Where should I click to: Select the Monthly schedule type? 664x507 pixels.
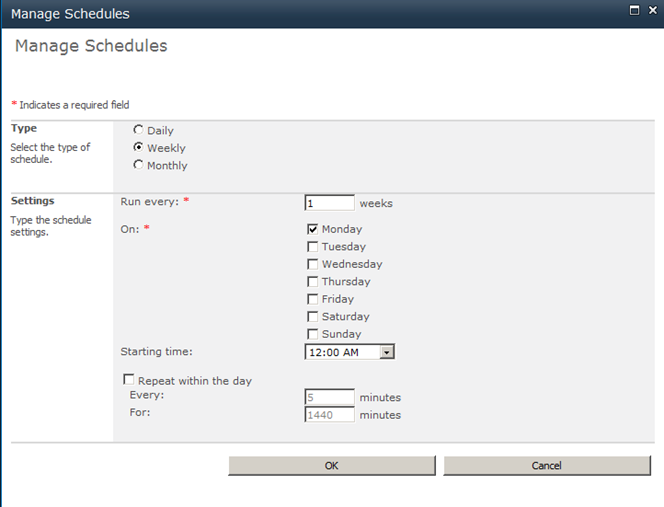138,164
